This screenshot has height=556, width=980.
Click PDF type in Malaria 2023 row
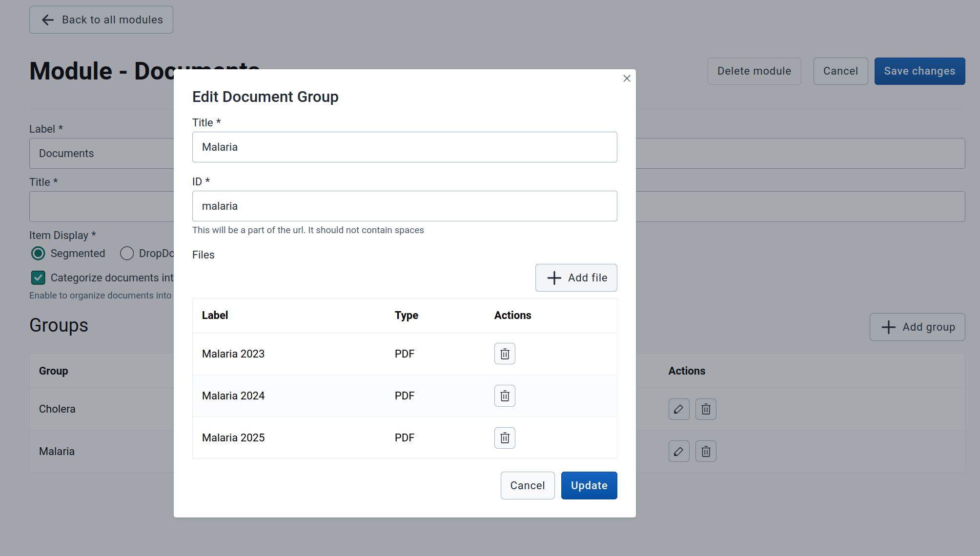coord(405,354)
